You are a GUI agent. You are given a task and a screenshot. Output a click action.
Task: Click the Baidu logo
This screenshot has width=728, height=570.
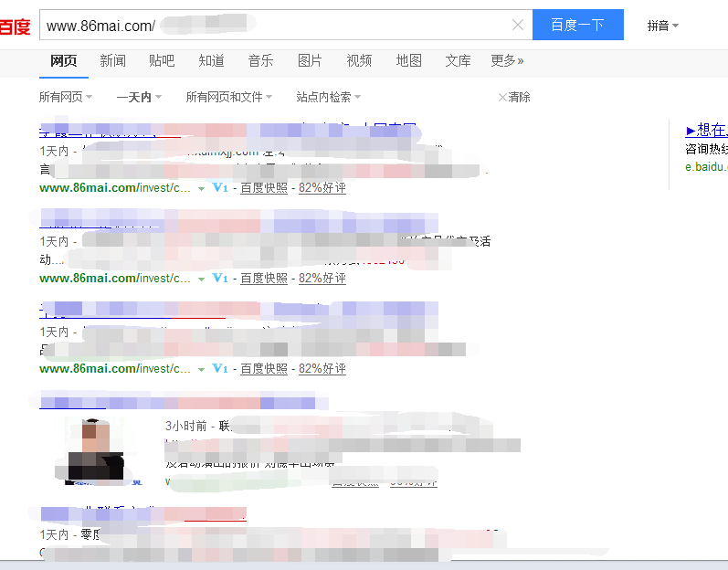pyautogui.click(x=15, y=26)
